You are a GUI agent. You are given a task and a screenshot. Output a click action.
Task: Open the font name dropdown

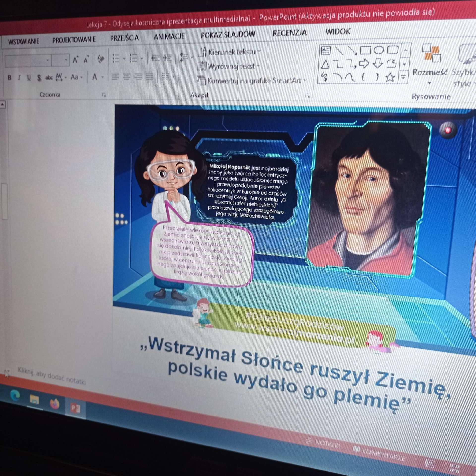coord(48,60)
